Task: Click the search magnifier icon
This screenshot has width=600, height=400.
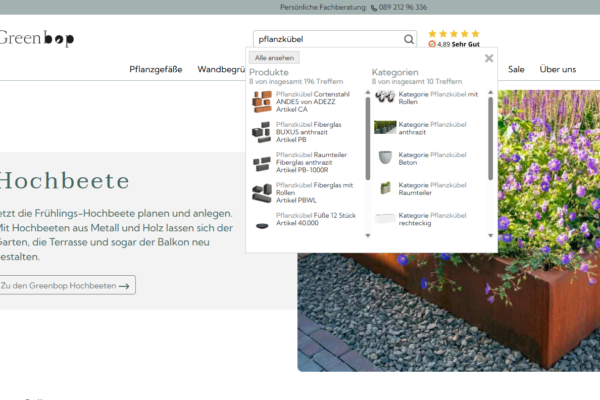Action: (x=409, y=39)
